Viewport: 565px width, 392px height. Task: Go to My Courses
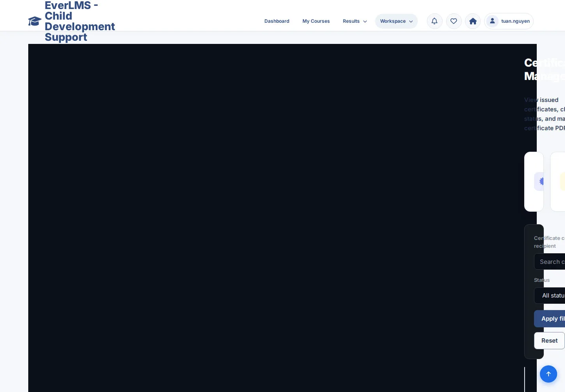coord(316,21)
